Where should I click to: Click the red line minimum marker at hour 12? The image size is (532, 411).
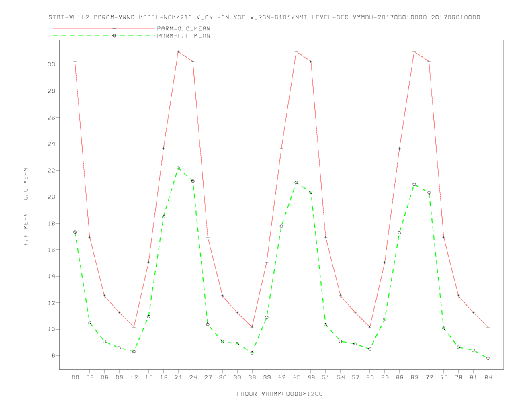click(x=134, y=327)
